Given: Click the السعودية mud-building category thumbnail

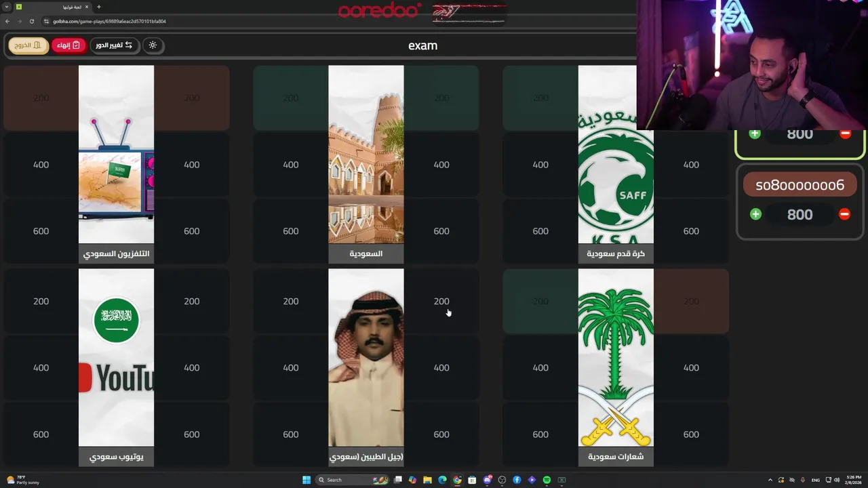Looking at the screenshot, I should pos(366,155).
